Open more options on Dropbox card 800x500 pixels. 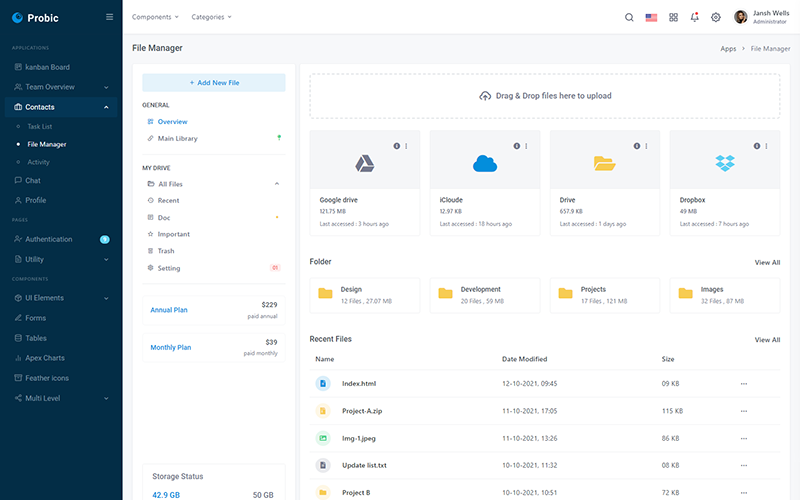tap(766, 146)
